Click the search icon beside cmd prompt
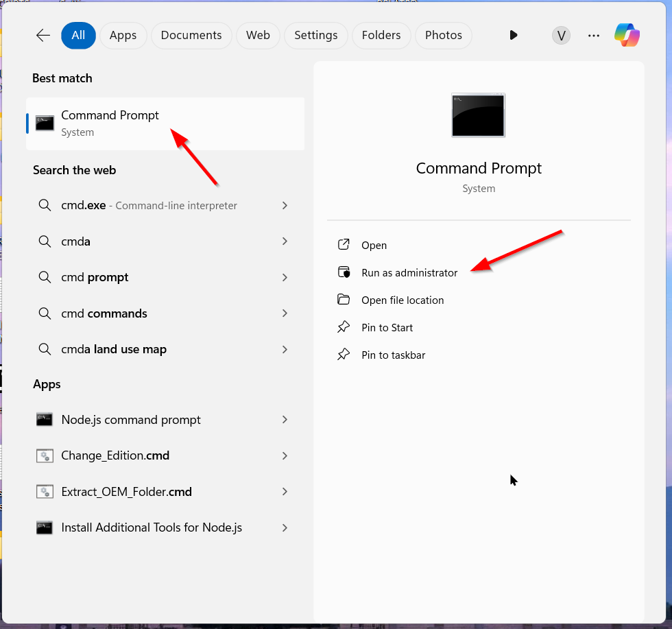The image size is (672, 629). coord(45,277)
